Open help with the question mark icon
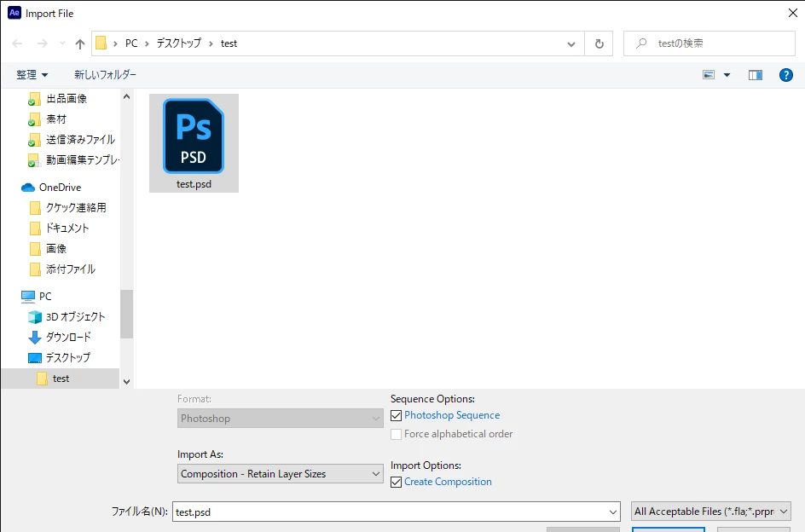 click(786, 75)
